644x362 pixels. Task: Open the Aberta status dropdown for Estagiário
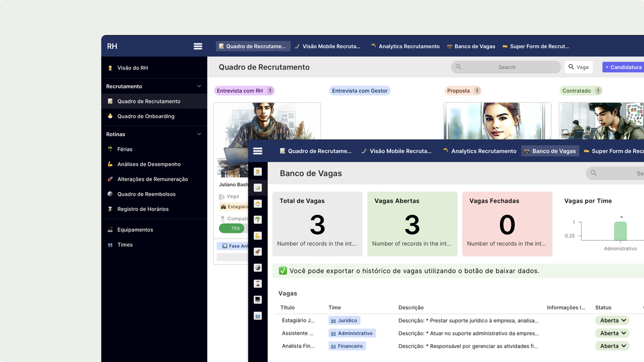[612, 320]
